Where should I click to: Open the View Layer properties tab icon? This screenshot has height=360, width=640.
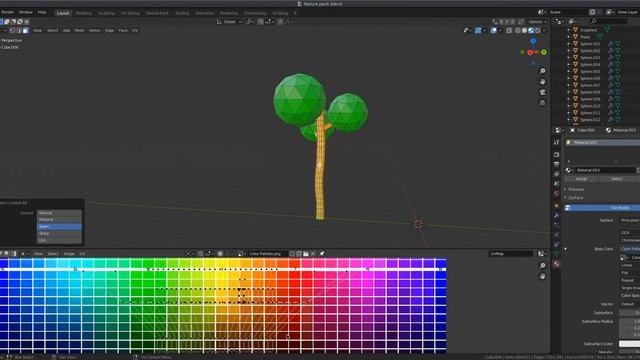tap(556, 174)
